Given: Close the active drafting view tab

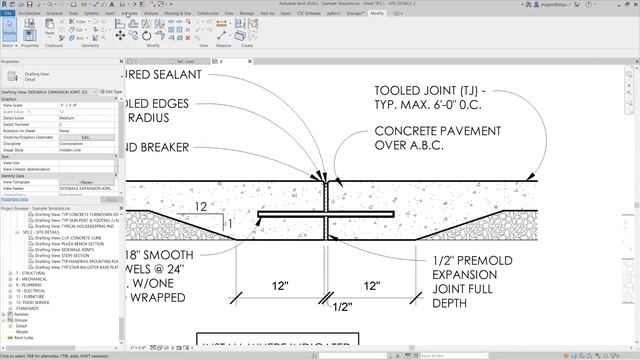Looking at the screenshot, I should [x=250, y=61].
